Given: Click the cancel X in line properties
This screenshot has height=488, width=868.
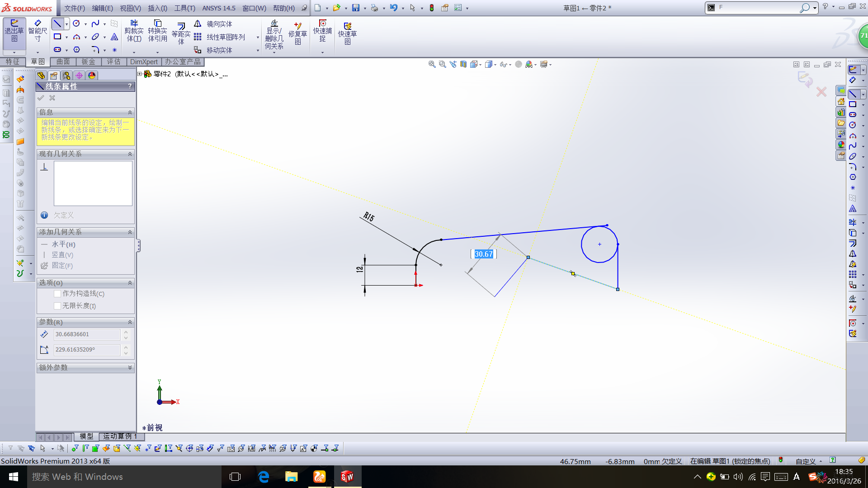Looking at the screenshot, I should point(52,98).
